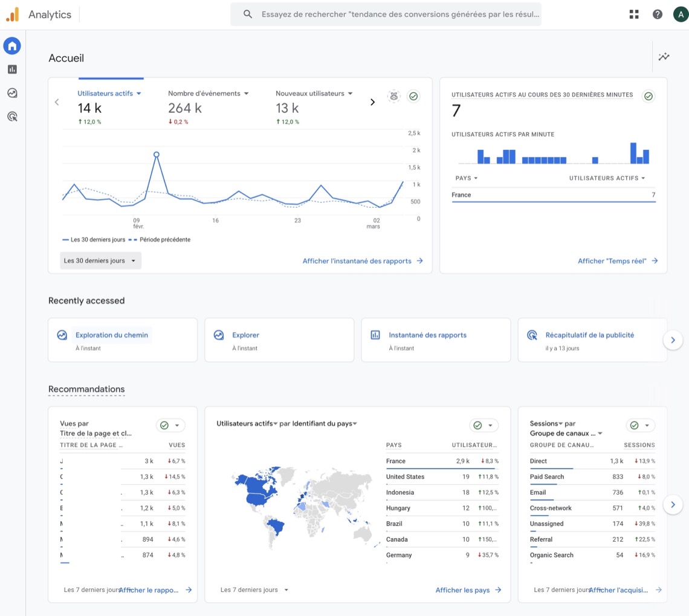The width and height of the screenshot is (689, 616).
Task: Open the Google apps grid
Action: coord(633,14)
